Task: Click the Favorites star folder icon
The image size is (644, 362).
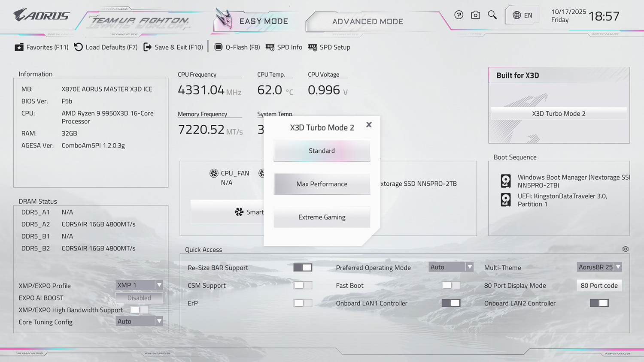Action: click(19, 47)
